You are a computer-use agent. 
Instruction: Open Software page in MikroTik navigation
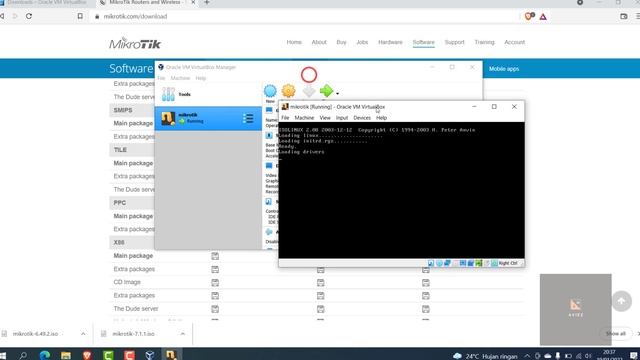tap(423, 42)
